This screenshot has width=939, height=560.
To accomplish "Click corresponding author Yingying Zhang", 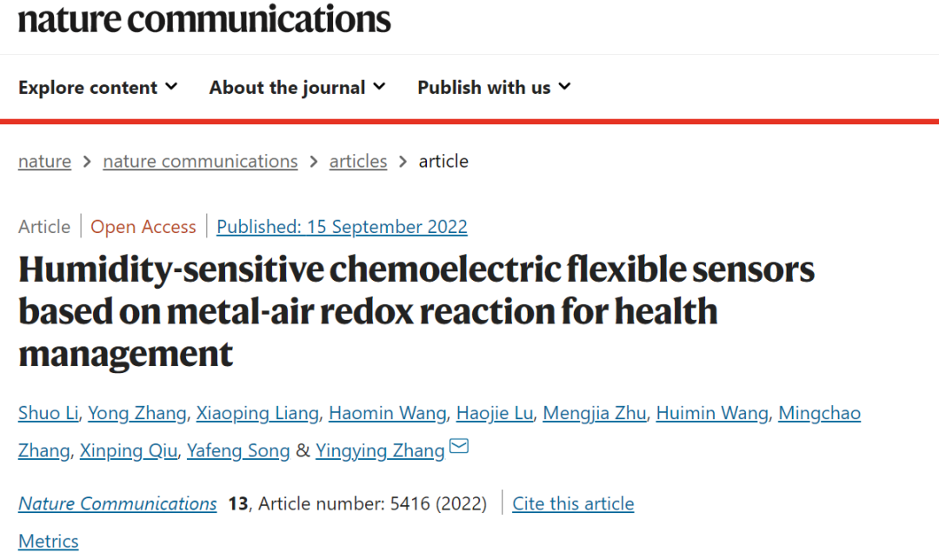I will click(380, 450).
